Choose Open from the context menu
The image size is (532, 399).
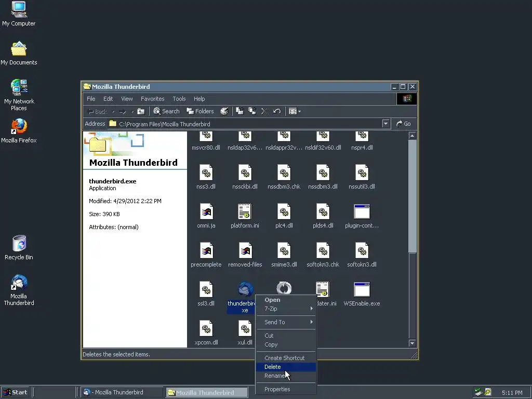(286, 300)
